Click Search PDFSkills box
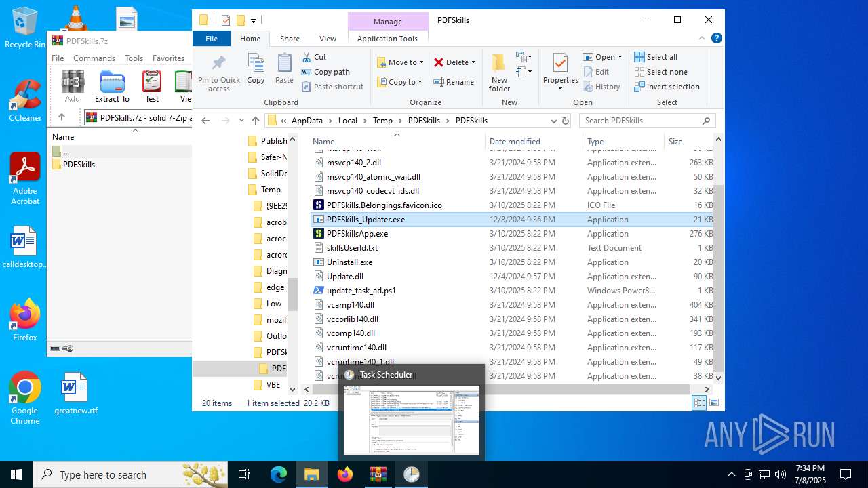The height and width of the screenshot is (488, 868). (648, 121)
